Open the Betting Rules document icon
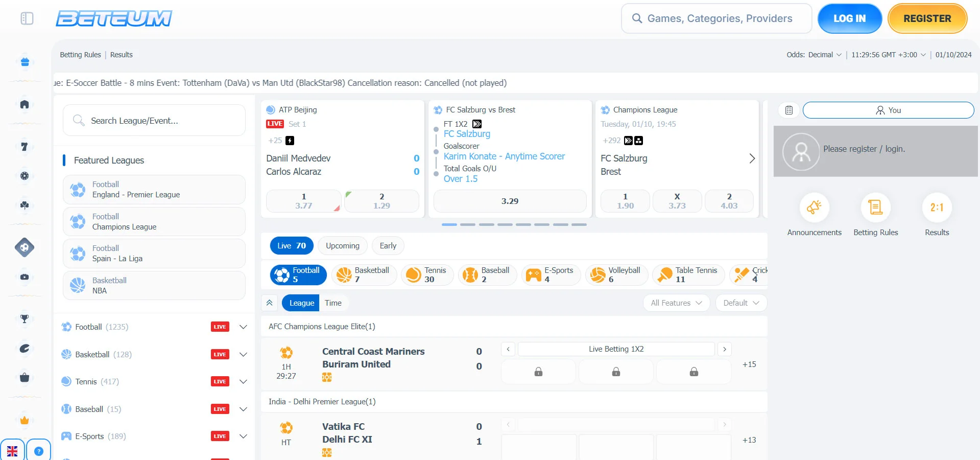This screenshot has width=980, height=460. click(875, 207)
